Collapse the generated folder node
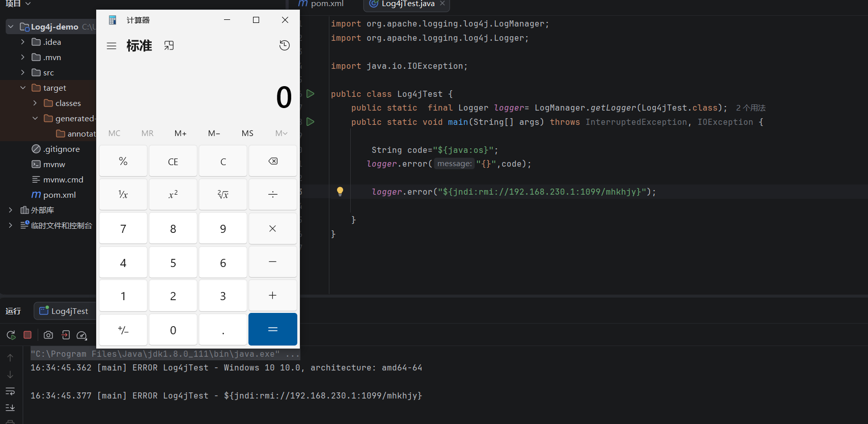 click(35, 118)
